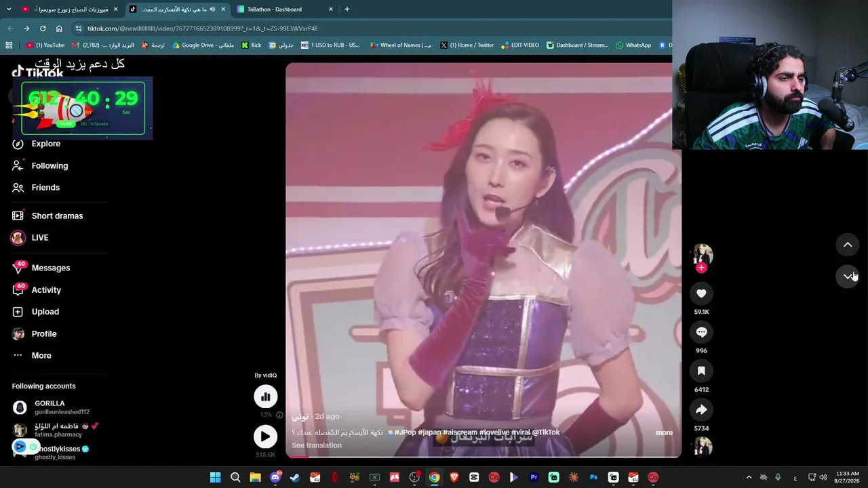Open the '1 USD to RUB' bookmark
Viewport: 868px width, 488px height.
click(330, 45)
